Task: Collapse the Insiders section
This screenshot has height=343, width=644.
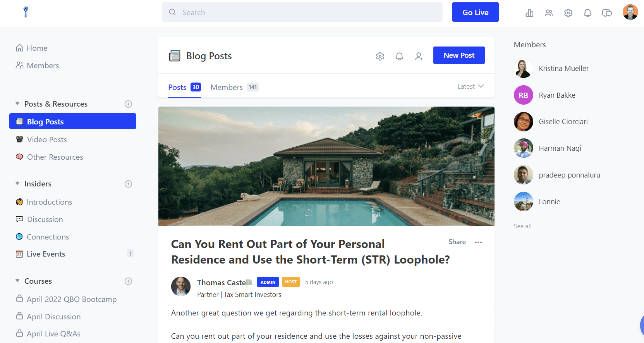Action: pos(17,183)
